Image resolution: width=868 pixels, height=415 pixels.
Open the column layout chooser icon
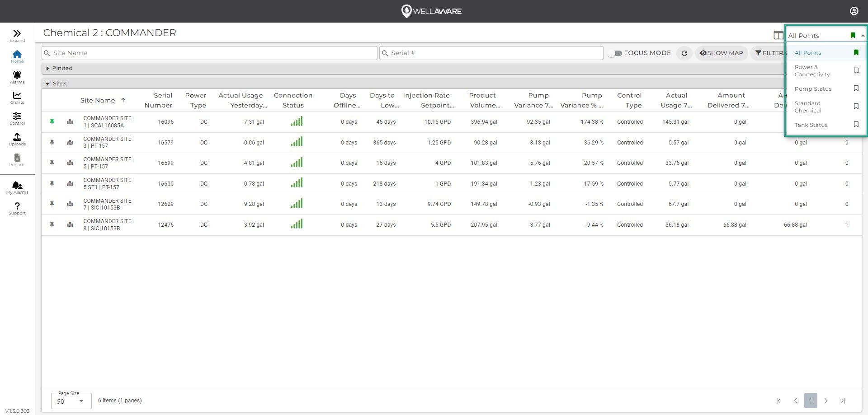(778, 35)
